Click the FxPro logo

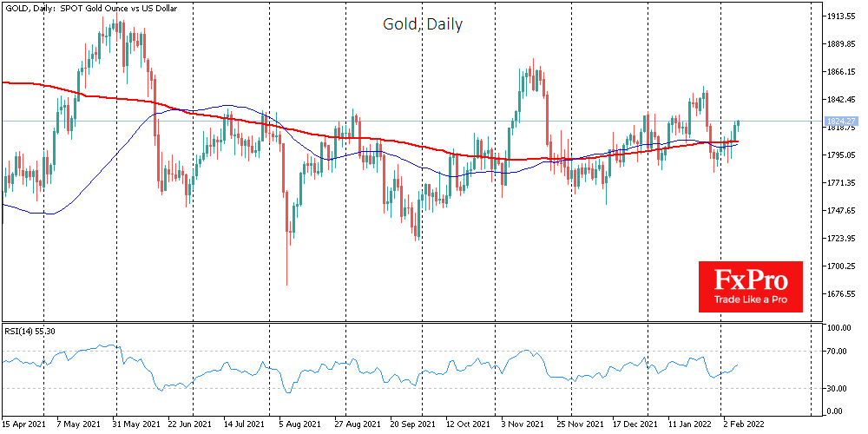[x=751, y=280]
